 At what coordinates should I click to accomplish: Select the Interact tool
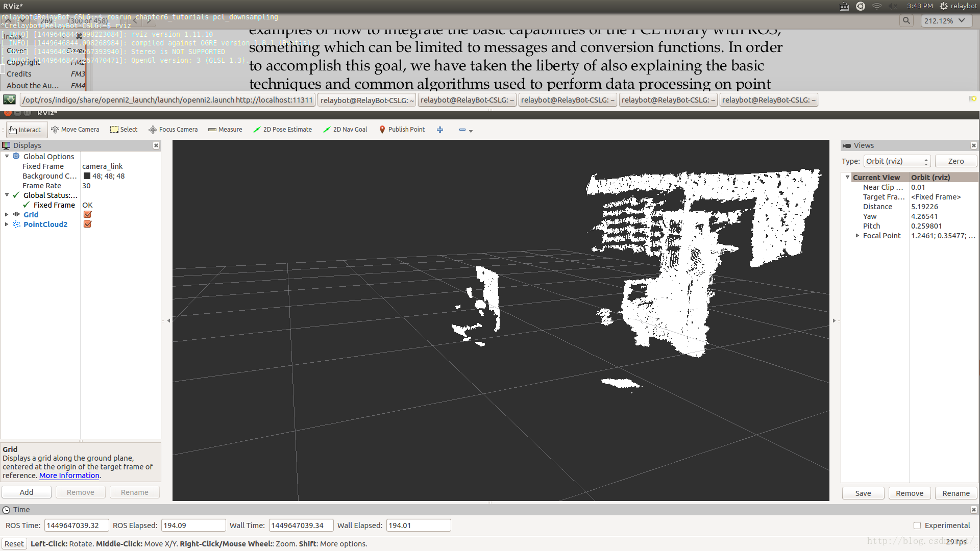tap(27, 130)
